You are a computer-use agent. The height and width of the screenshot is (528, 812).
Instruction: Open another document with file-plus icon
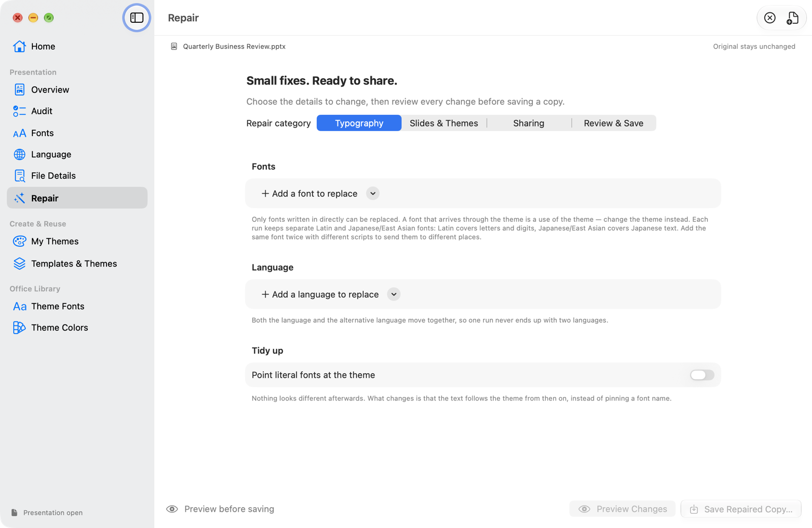coord(792,18)
